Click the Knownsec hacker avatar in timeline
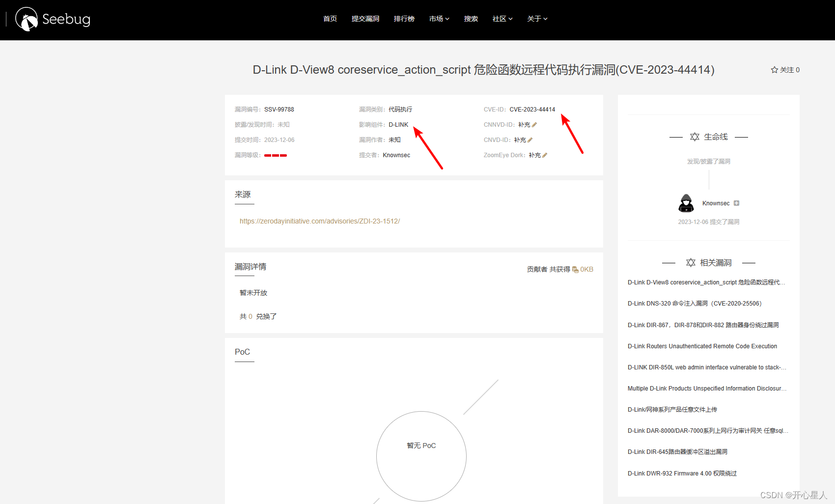Screen dimensions: 835x504 tap(686, 203)
